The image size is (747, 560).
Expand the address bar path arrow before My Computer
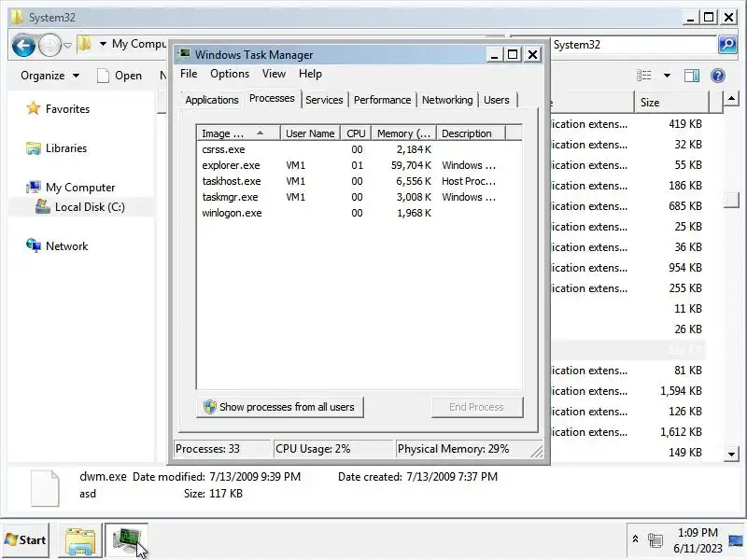[x=103, y=44]
